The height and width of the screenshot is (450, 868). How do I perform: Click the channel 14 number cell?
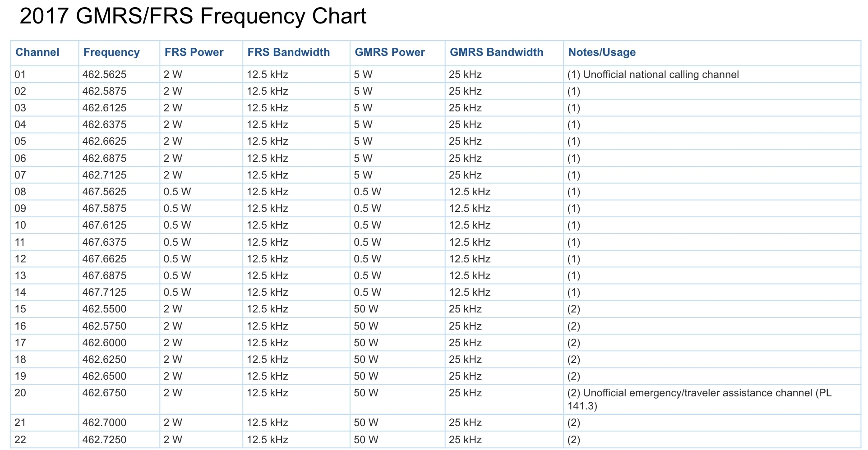coord(20,292)
